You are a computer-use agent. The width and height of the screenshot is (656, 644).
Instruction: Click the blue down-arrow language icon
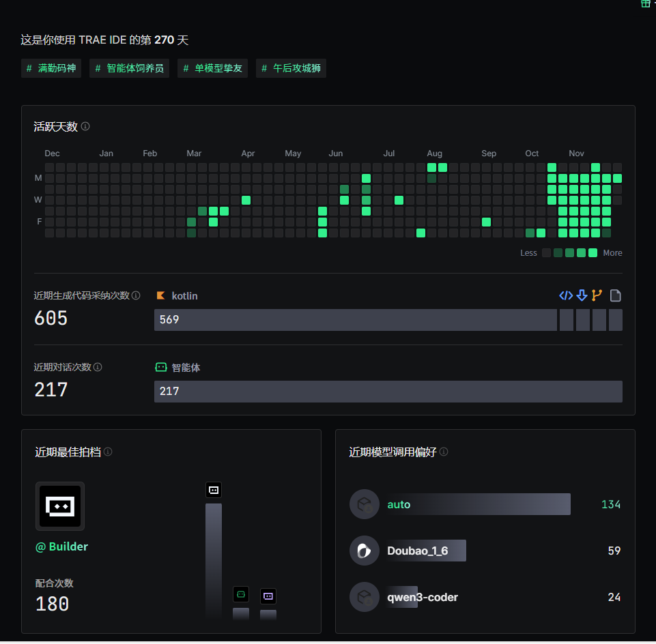coord(582,295)
